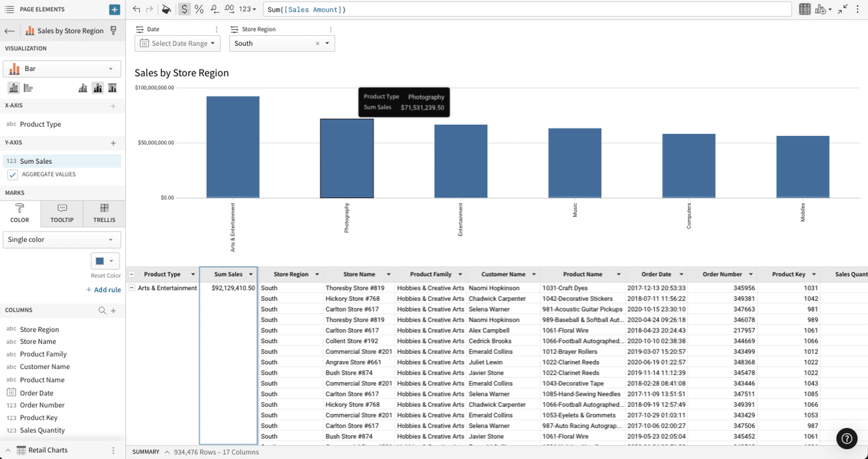The width and height of the screenshot is (868, 459).
Task: Open the Store Region filter options menu
Action: click(x=330, y=29)
